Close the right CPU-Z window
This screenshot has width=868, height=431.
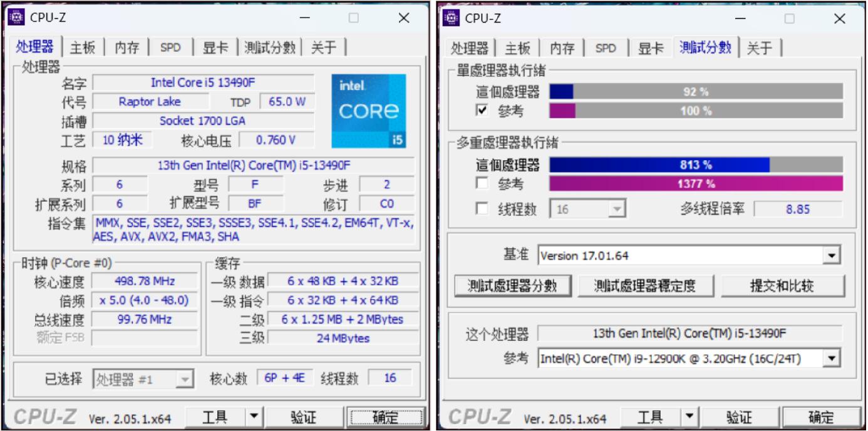point(840,19)
